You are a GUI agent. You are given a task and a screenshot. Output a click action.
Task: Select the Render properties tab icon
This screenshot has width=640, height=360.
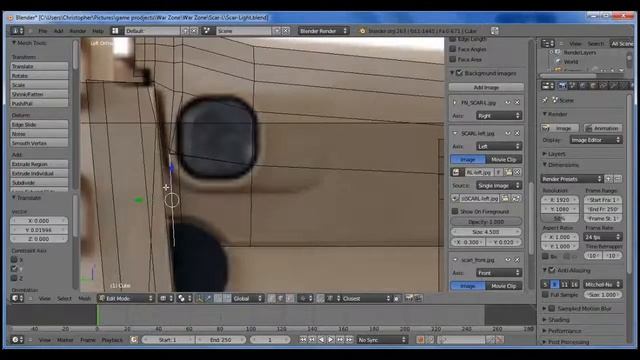click(562, 85)
